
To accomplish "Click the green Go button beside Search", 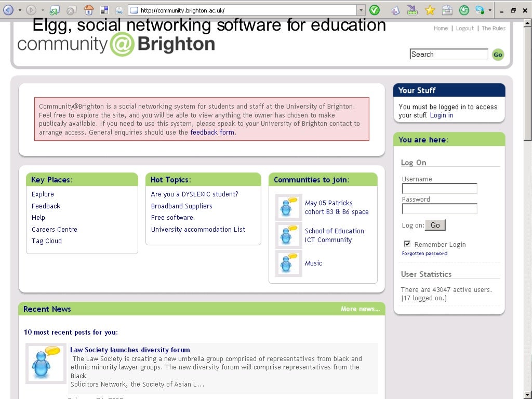I will 498,55.
